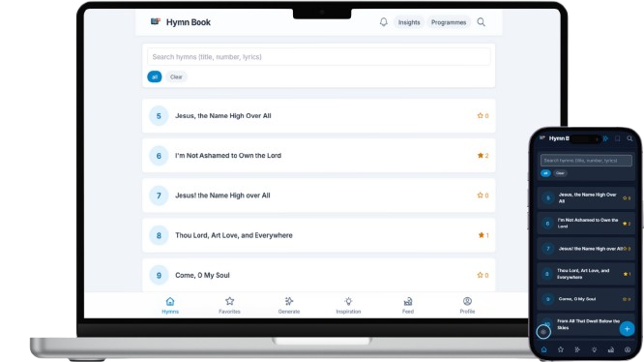Tap the profile icon in phone bottom bar
The image size is (644, 362).
pyautogui.click(x=628, y=349)
